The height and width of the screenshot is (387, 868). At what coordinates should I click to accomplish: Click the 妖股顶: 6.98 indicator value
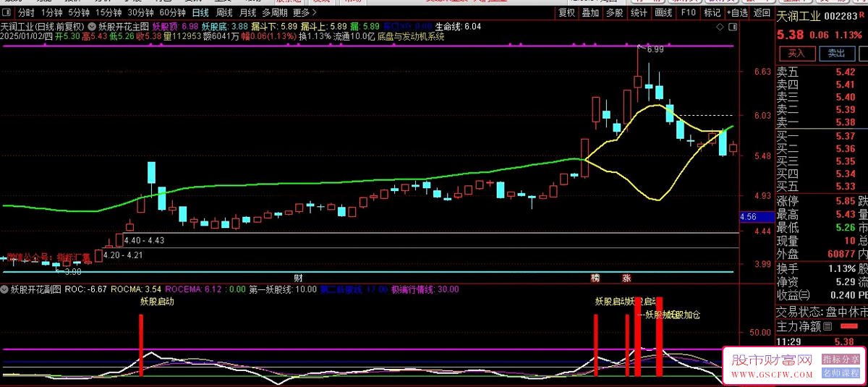(x=175, y=26)
